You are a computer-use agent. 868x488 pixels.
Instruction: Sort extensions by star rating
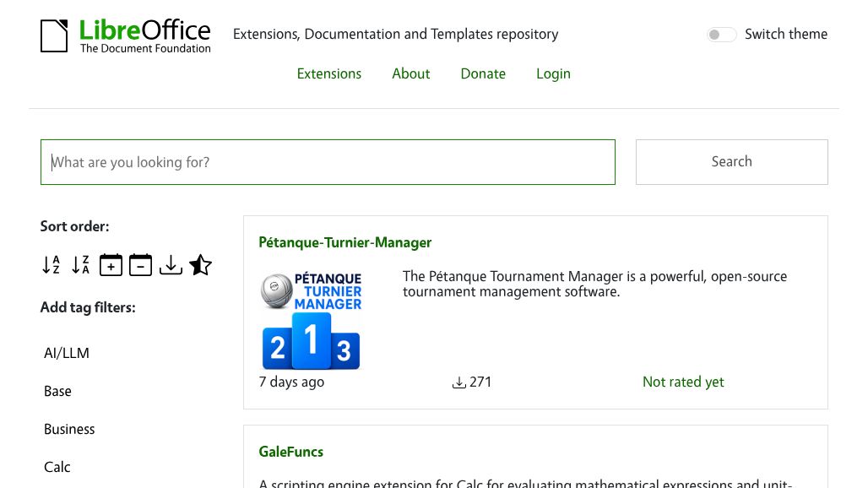tap(200, 265)
